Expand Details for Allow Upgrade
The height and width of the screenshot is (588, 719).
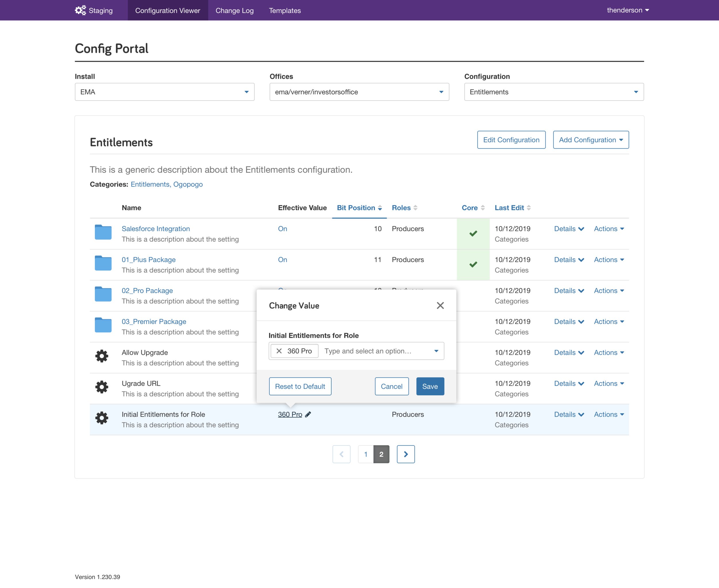pos(569,353)
